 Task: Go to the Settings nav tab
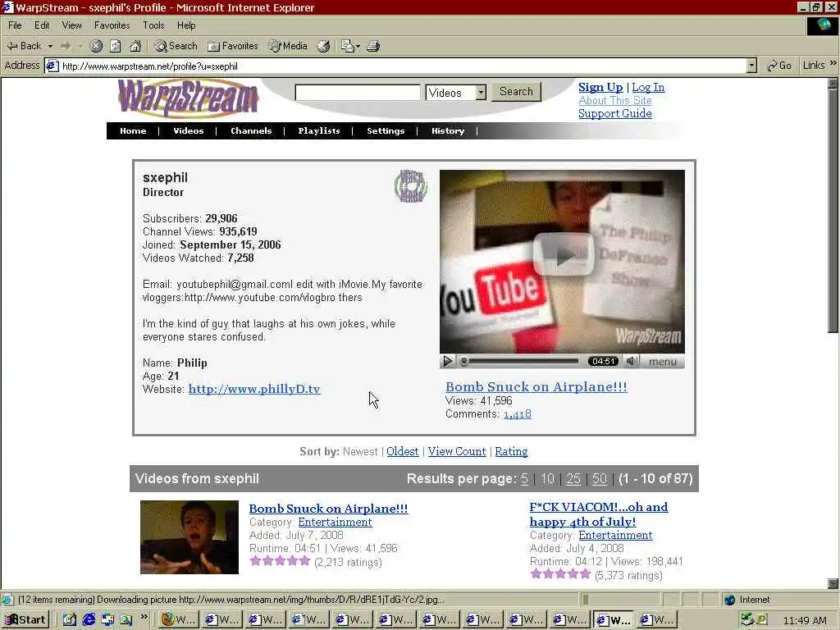point(386,130)
